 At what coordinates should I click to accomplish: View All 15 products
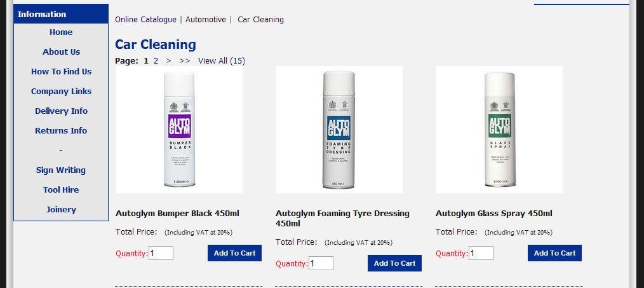(221, 61)
